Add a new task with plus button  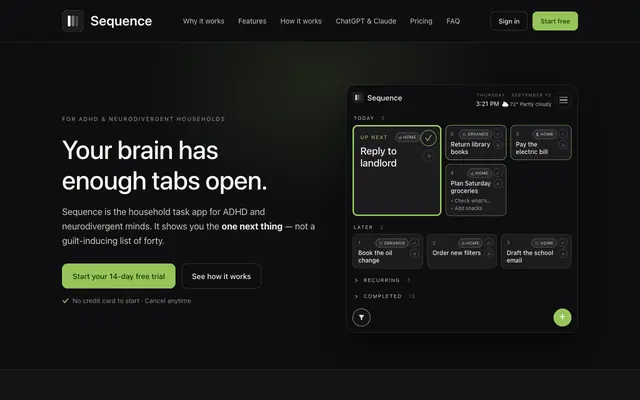[x=562, y=317]
